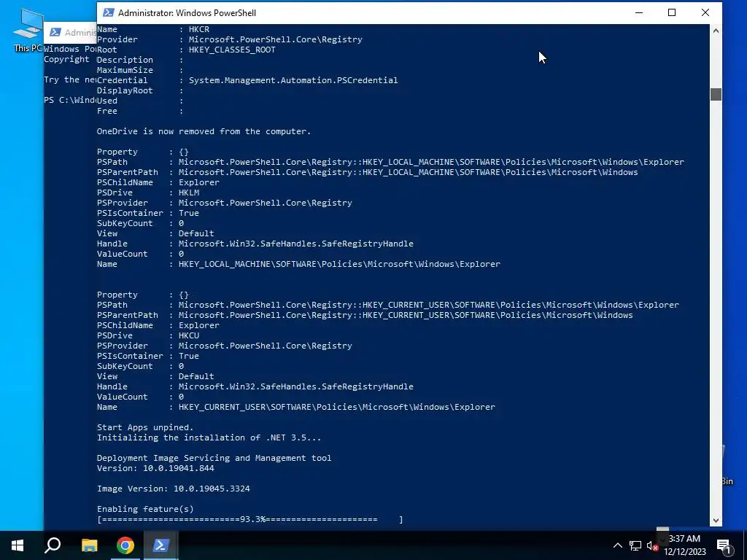
Task: Click the 'Administrator: Windows PowerShell' title text
Action: [187, 13]
